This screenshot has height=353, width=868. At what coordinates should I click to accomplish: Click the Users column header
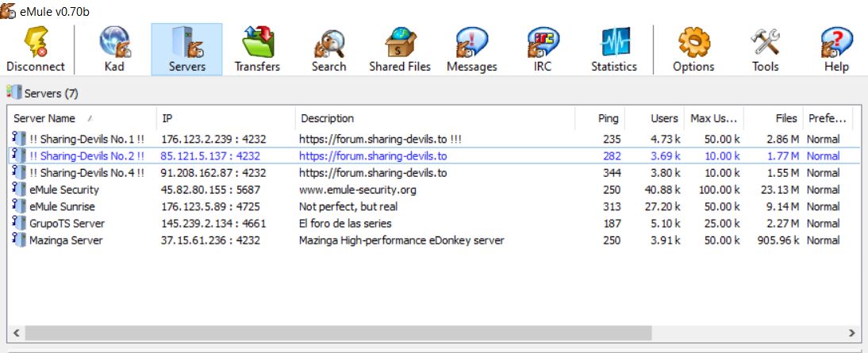click(664, 118)
